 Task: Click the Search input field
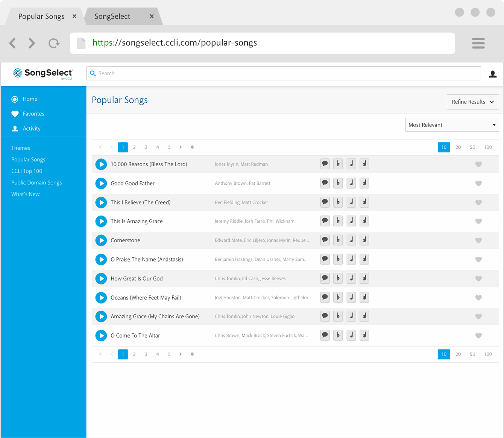284,73
